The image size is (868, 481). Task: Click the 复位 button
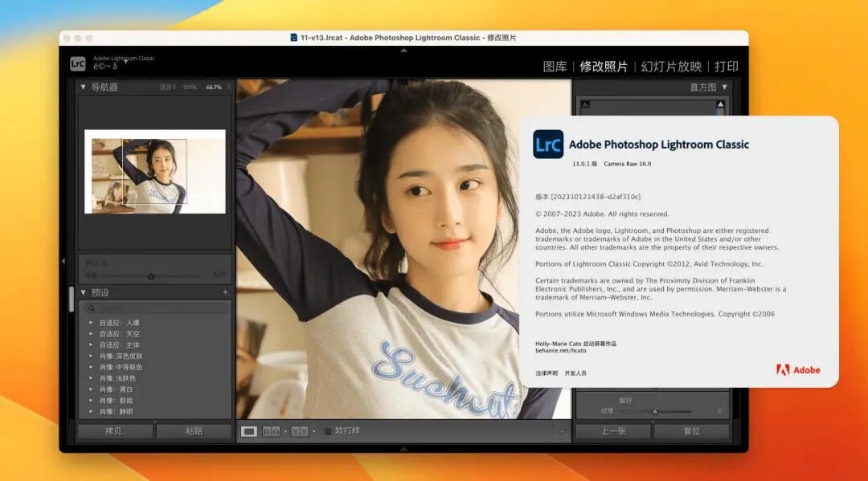[691, 431]
